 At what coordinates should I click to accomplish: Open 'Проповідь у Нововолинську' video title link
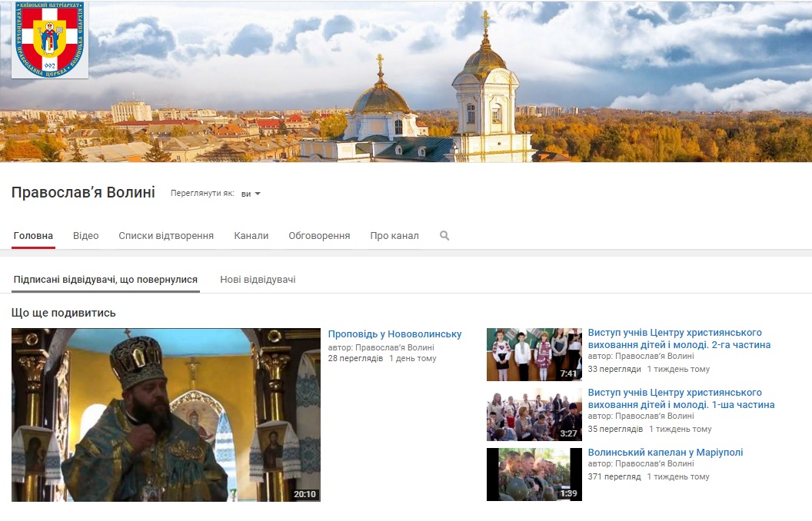[394, 334]
